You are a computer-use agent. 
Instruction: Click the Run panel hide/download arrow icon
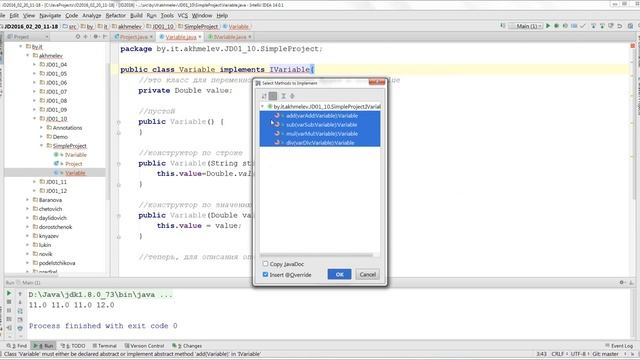[x=631, y=282]
